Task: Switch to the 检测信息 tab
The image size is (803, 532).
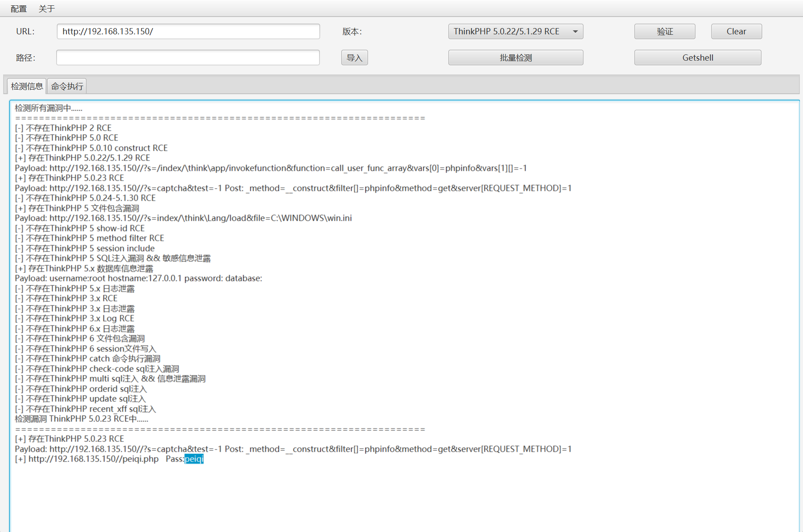Action: tap(27, 86)
